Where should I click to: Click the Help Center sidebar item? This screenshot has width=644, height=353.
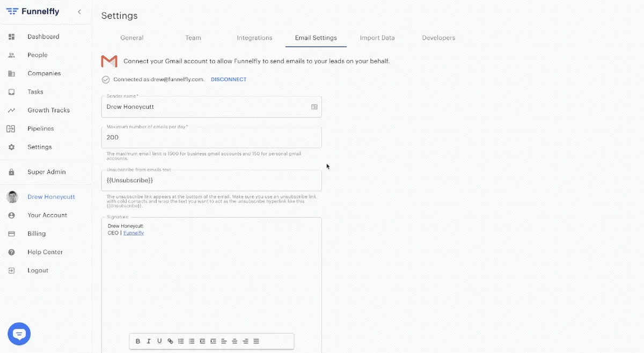pos(45,252)
